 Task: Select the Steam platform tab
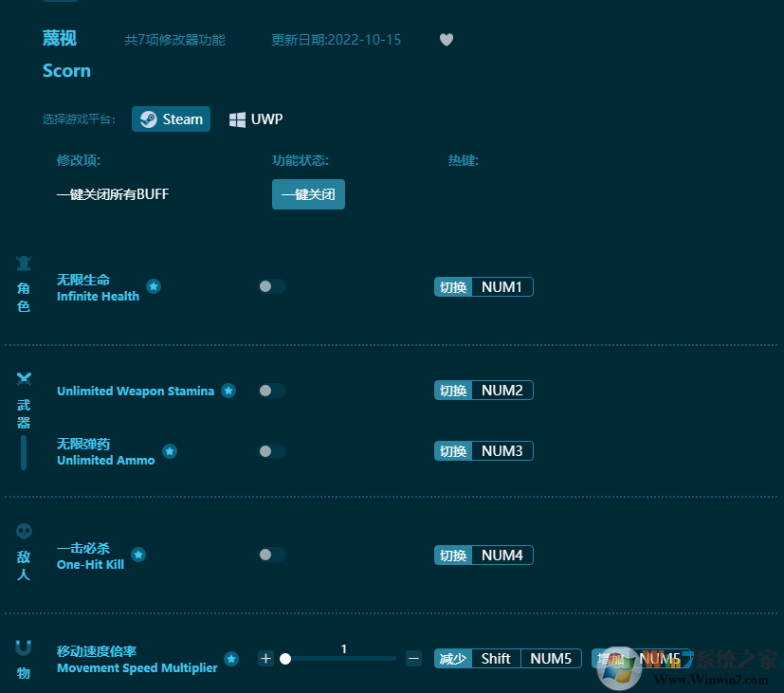click(x=171, y=119)
